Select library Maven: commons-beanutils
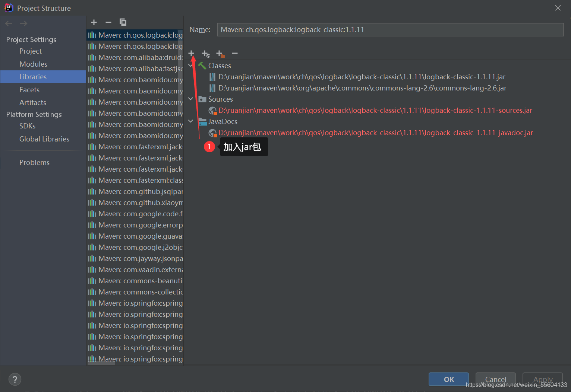571x392 pixels. click(135, 281)
